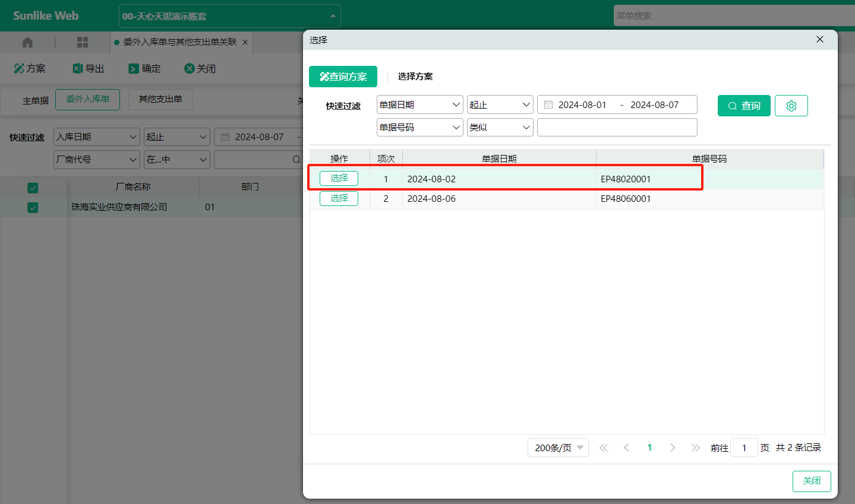Click the 关闭 button at dialog bottom

[811, 481]
